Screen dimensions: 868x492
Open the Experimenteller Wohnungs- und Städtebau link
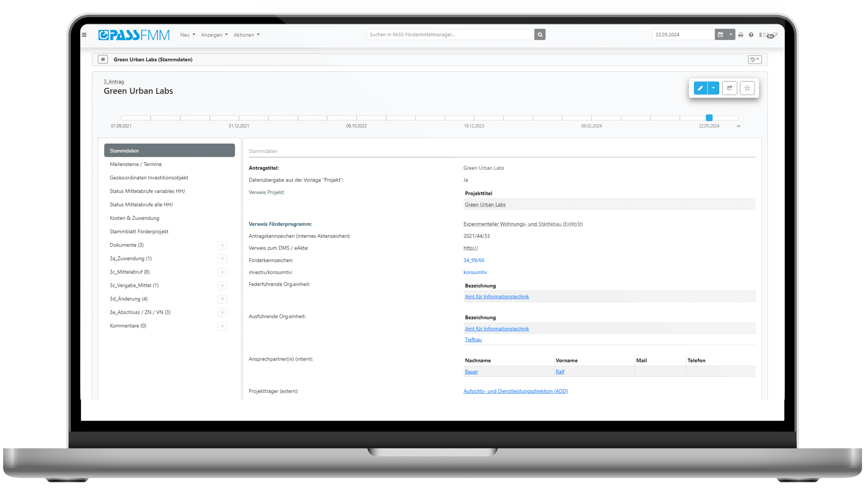pos(523,224)
